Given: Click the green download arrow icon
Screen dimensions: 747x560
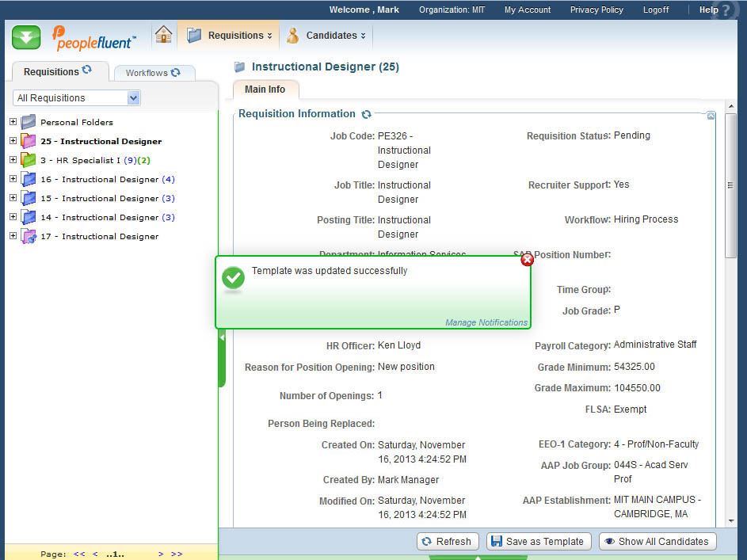Looking at the screenshot, I should 26,36.
